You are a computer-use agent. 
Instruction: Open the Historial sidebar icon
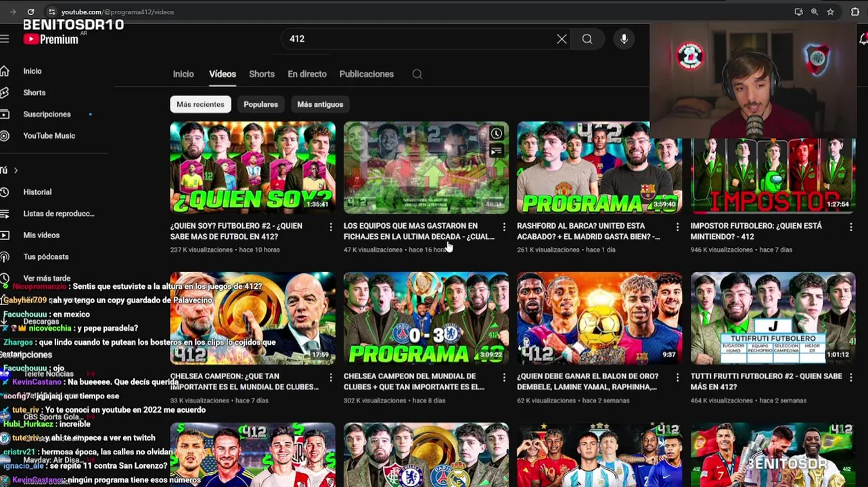(4, 192)
